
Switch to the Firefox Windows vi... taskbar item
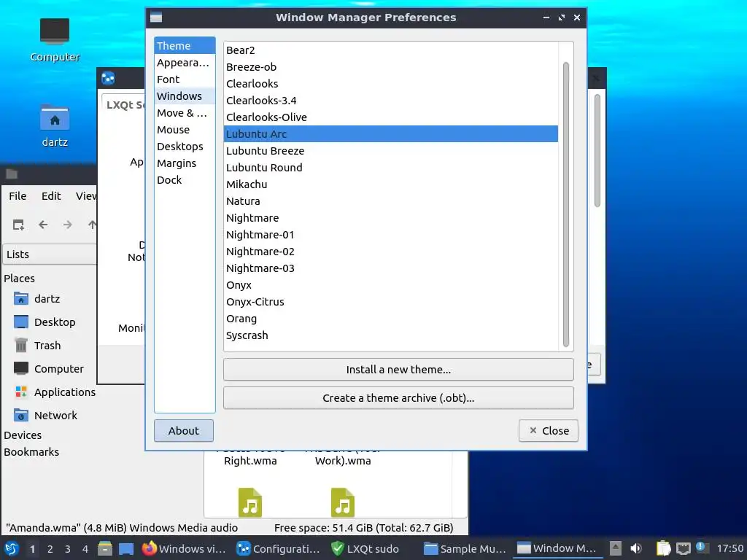click(x=184, y=548)
